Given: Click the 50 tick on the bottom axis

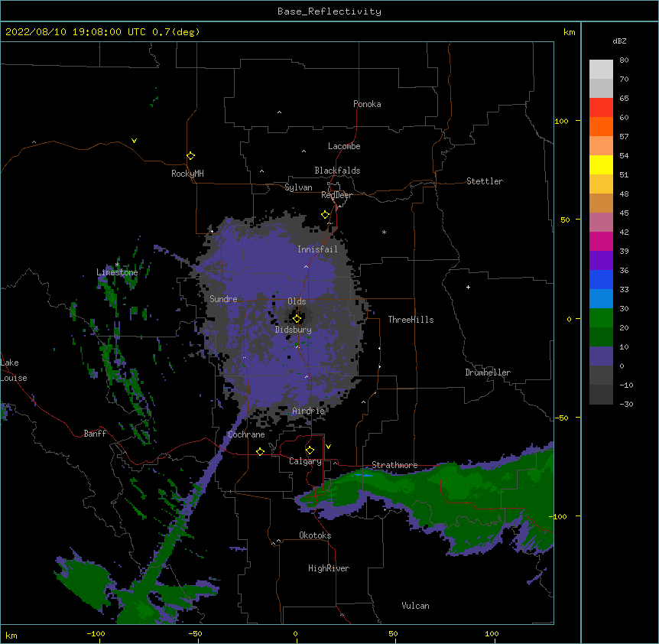Looking at the screenshot, I should point(393,633).
